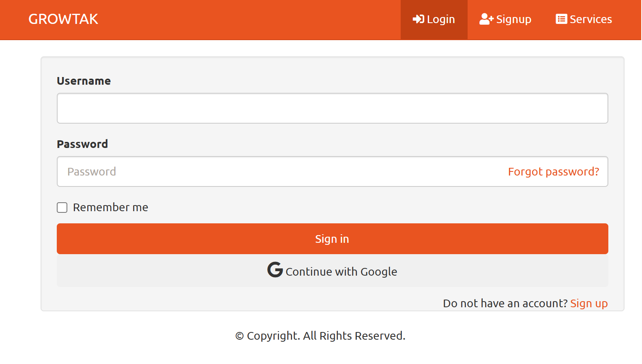Click the bold "Password" field label
Viewport: 642px width, 364px height.
[x=82, y=144]
